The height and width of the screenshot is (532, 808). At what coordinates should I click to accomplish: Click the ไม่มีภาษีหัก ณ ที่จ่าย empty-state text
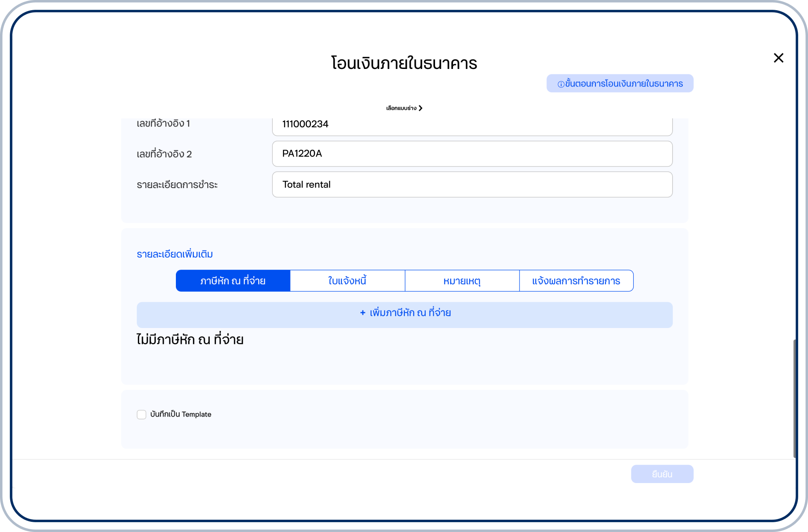click(190, 339)
